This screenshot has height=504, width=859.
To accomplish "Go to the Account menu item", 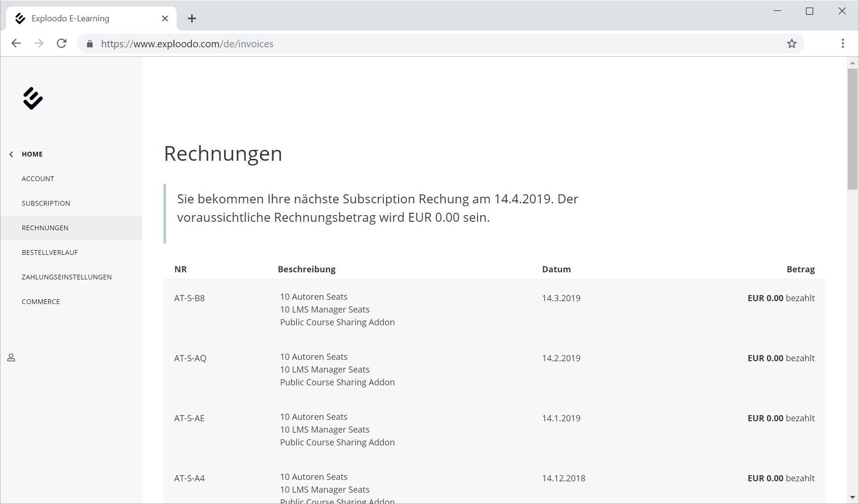I will tap(38, 179).
